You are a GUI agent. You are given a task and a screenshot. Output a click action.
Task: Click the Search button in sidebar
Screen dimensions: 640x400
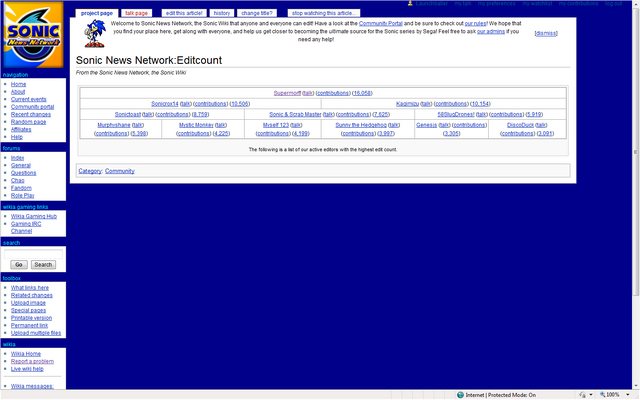pyautogui.click(x=43, y=264)
